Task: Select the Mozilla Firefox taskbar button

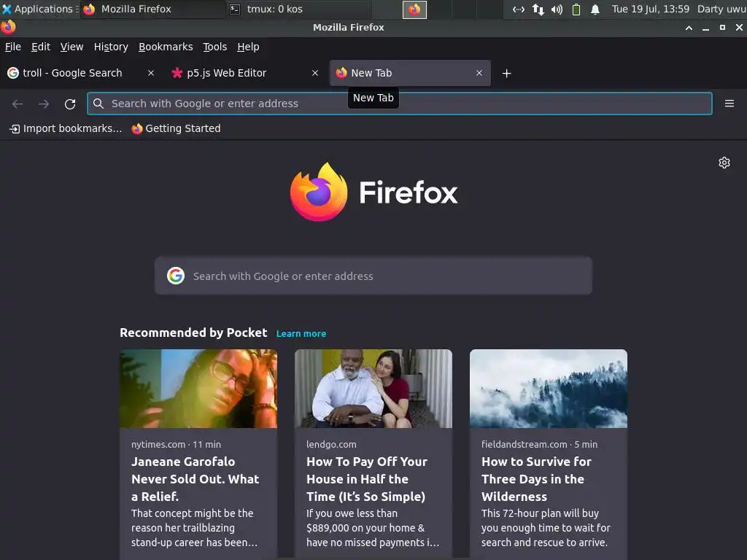Action: [x=153, y=9]
